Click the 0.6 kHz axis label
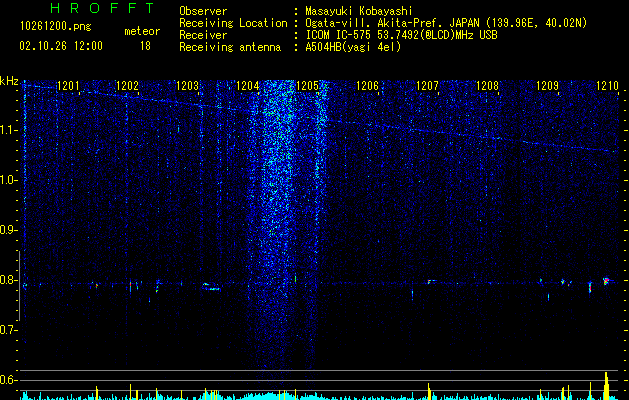 pos(9,380)
